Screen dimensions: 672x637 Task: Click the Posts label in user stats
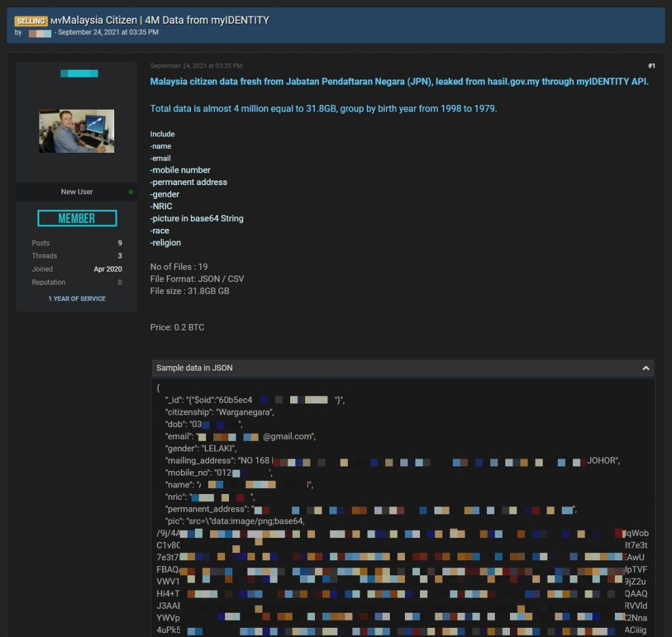click(x=41, y=243)
